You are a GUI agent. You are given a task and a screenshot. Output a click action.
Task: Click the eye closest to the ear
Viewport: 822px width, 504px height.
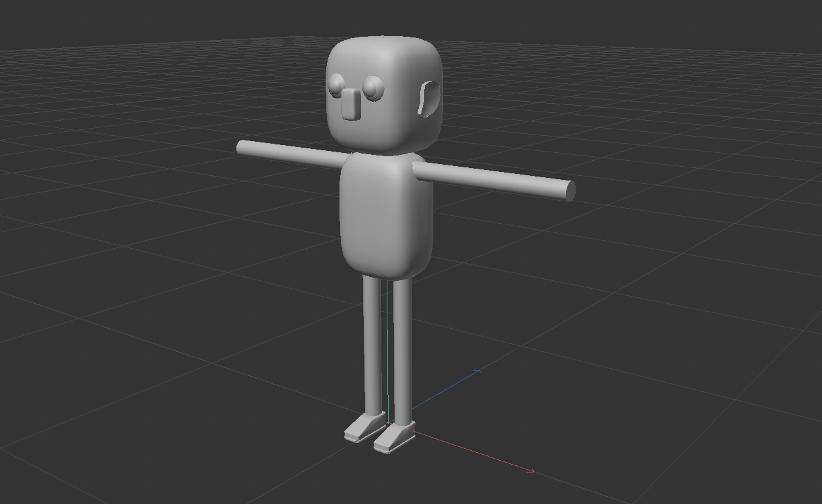[373, 88]
